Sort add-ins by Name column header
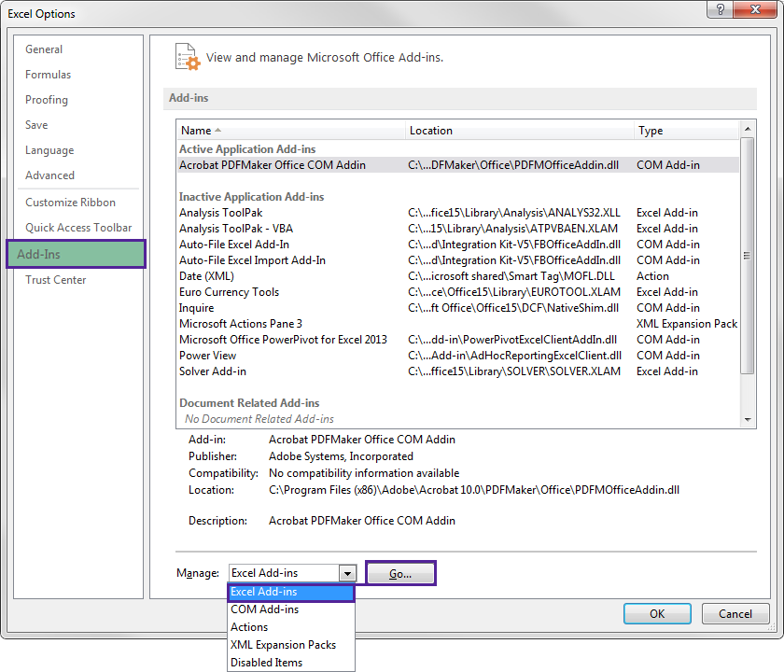784x672 pixels. [291, 131]
